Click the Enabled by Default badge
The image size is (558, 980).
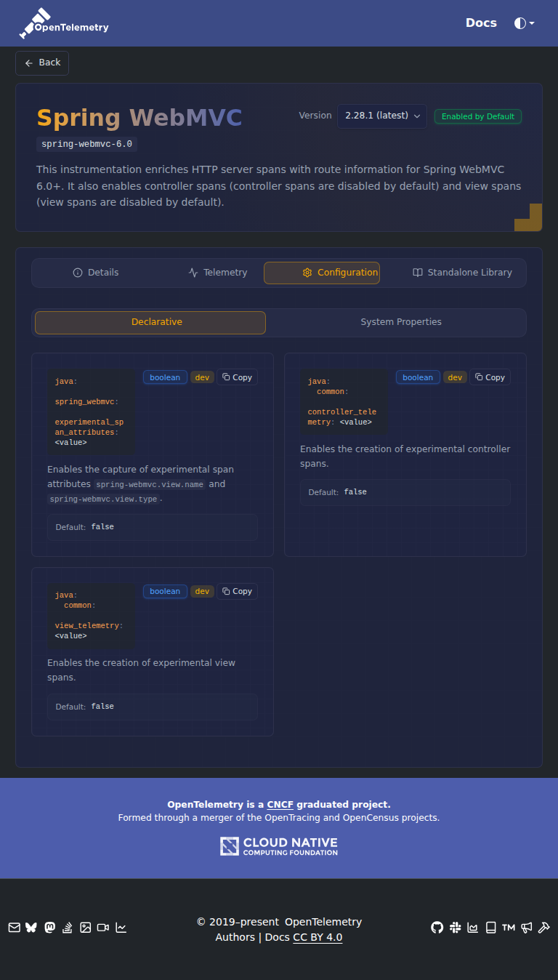coord(477,116)
